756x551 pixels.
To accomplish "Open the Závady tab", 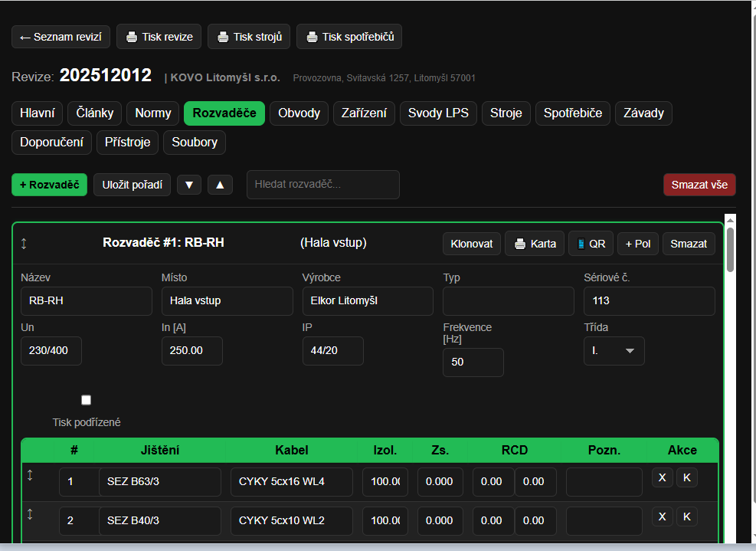I will (x=643, y=113).
